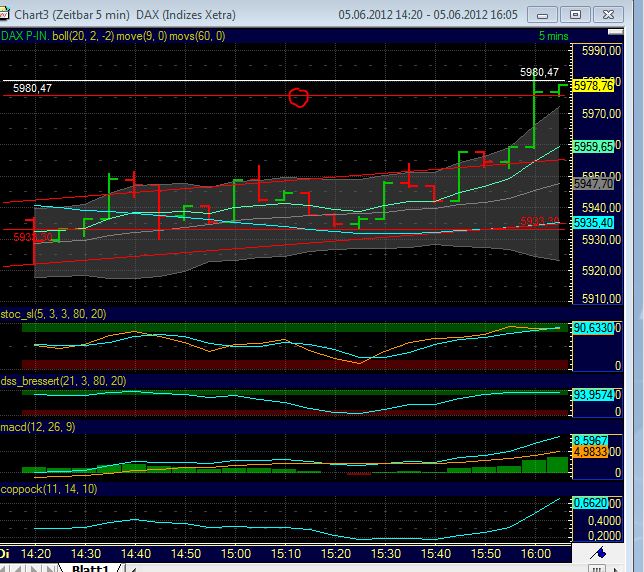Select the 'stoc_sl(5, 3, 3, 80, 20)' panel title
The width and height of the screenshot is (644, 572).
point(53,314)
